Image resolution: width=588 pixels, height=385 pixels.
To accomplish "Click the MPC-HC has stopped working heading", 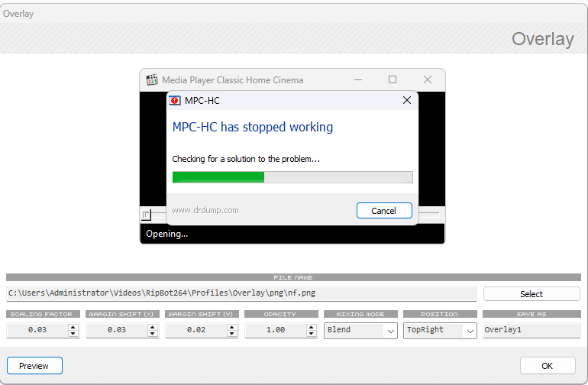I will pyautogui.click(x=252, y=128).
